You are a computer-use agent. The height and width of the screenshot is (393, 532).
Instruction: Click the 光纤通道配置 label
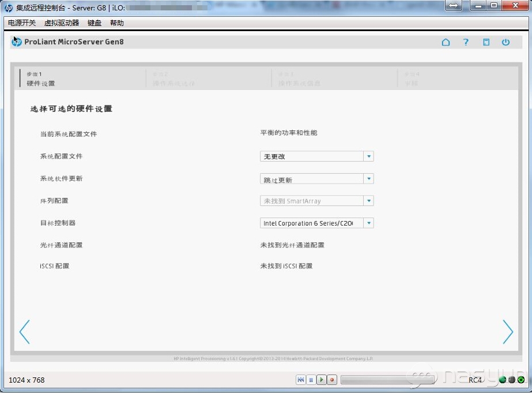tap(62, 245)
